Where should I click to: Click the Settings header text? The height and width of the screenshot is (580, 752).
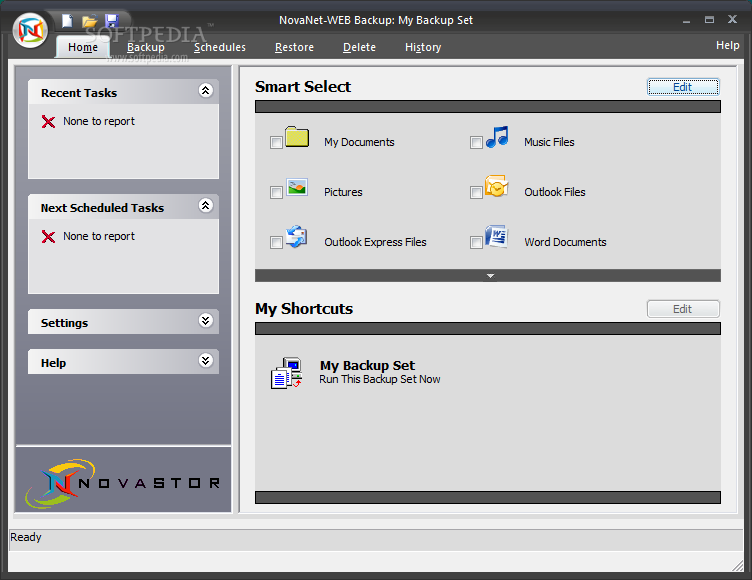tap(64, 323)
